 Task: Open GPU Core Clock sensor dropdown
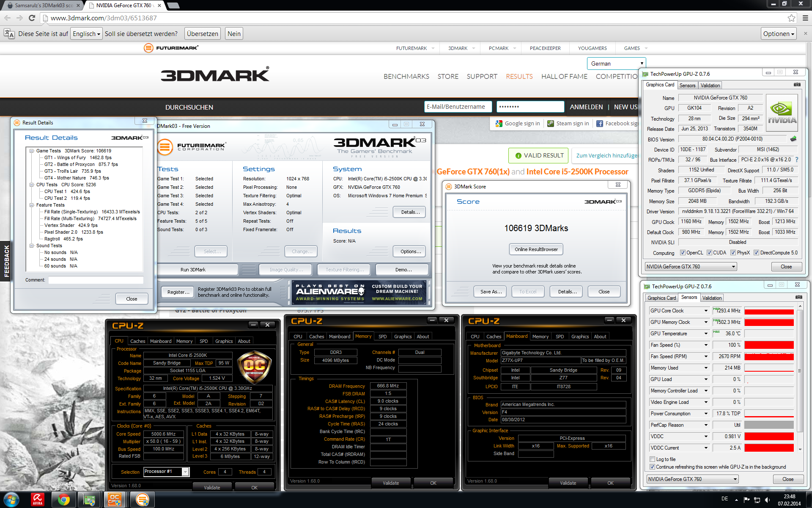coord(706,311)
